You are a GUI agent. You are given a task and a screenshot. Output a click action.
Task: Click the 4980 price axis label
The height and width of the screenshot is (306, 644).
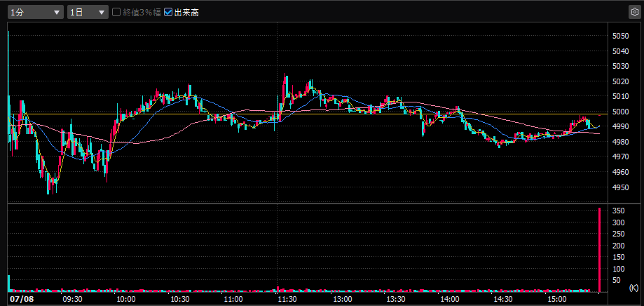point(621,142)
